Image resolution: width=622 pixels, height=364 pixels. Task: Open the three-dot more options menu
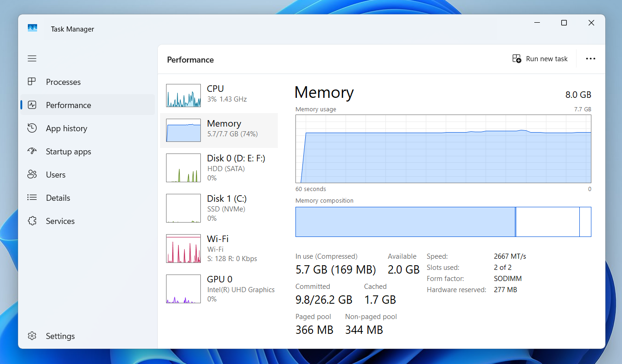coord(590,59)
